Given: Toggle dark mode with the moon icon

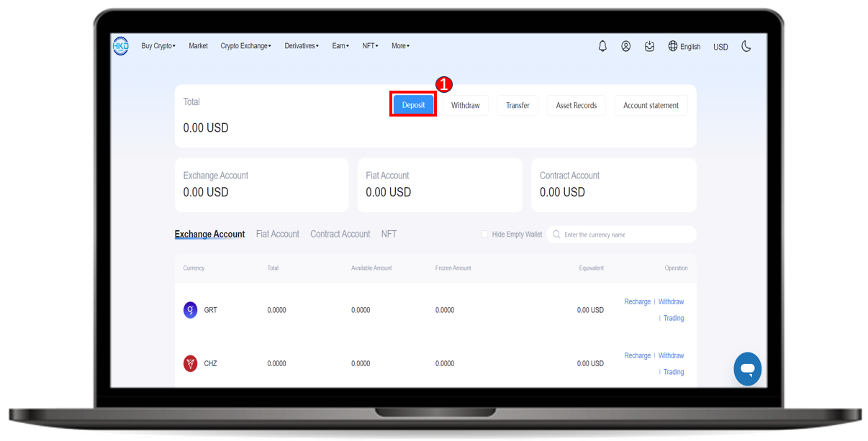Looking at the screenshot, I should coord(746,46).
